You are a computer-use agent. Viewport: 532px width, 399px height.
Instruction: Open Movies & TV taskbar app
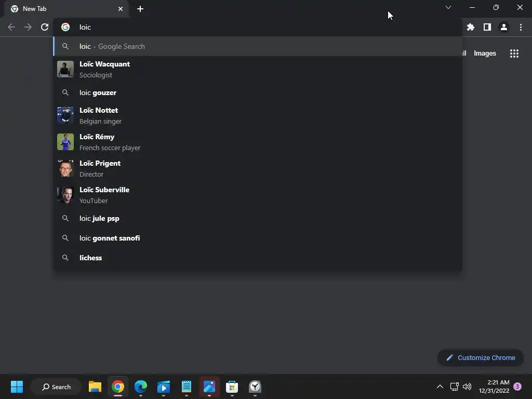point(164,387)
